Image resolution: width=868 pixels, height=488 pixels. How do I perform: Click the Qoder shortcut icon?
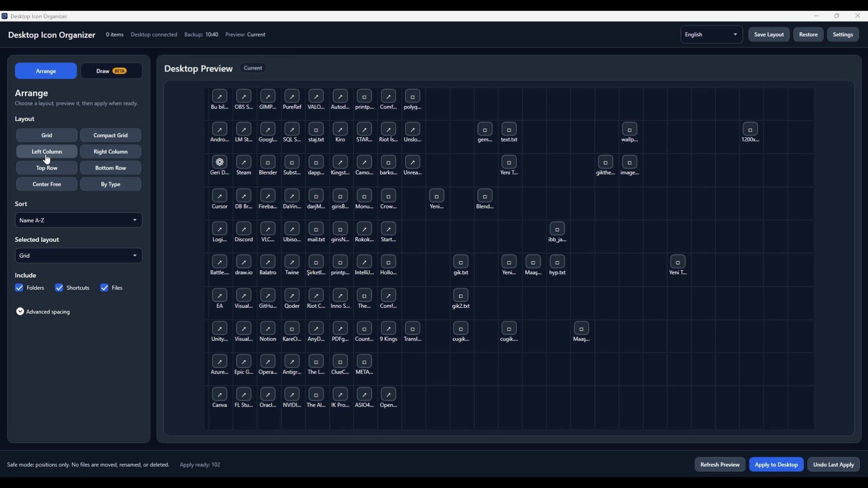coord(292,296)
